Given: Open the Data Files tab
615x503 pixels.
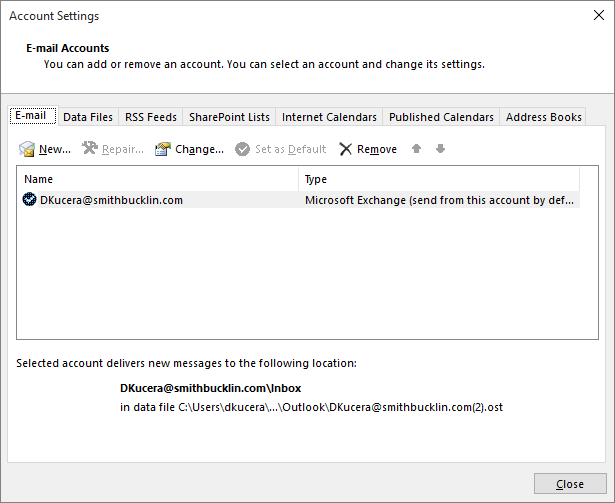Looking at the screenshot, I should 88,117.
